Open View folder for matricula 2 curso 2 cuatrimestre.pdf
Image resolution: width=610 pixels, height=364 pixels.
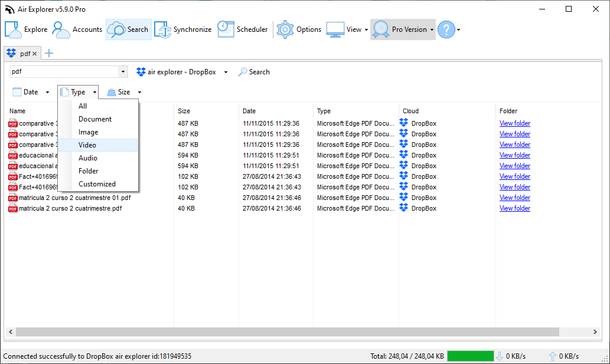coord(514,208)
